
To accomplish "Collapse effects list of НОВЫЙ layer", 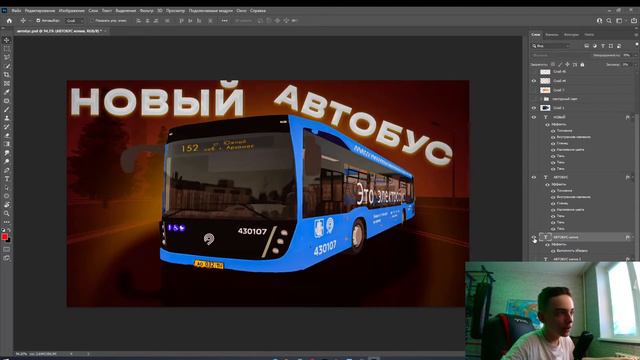I will tap(633, 117).
